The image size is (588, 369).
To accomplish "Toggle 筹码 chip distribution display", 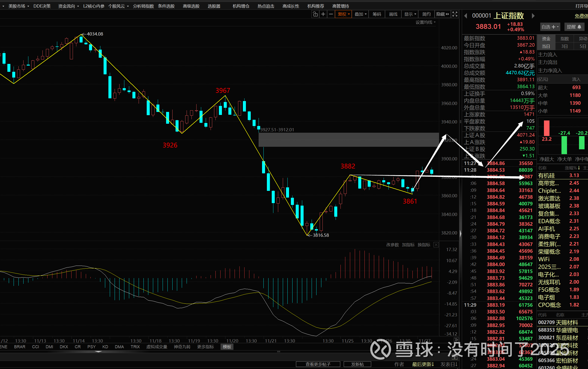I will 376,14.
